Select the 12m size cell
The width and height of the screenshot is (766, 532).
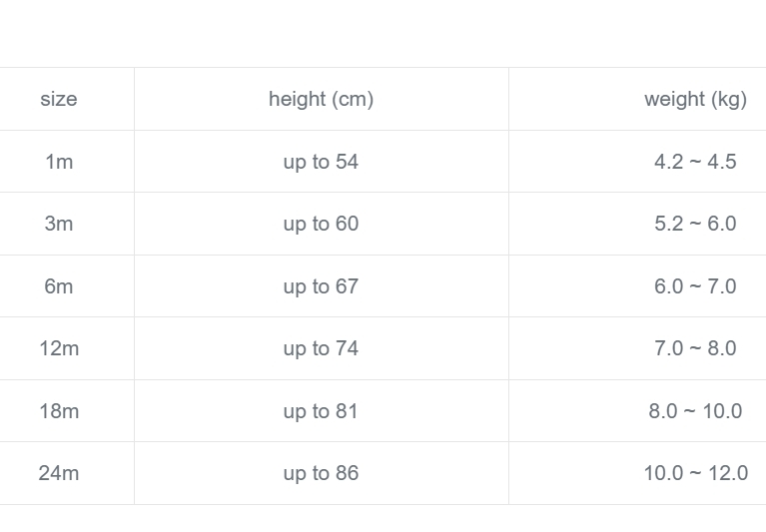click(59, 348)
